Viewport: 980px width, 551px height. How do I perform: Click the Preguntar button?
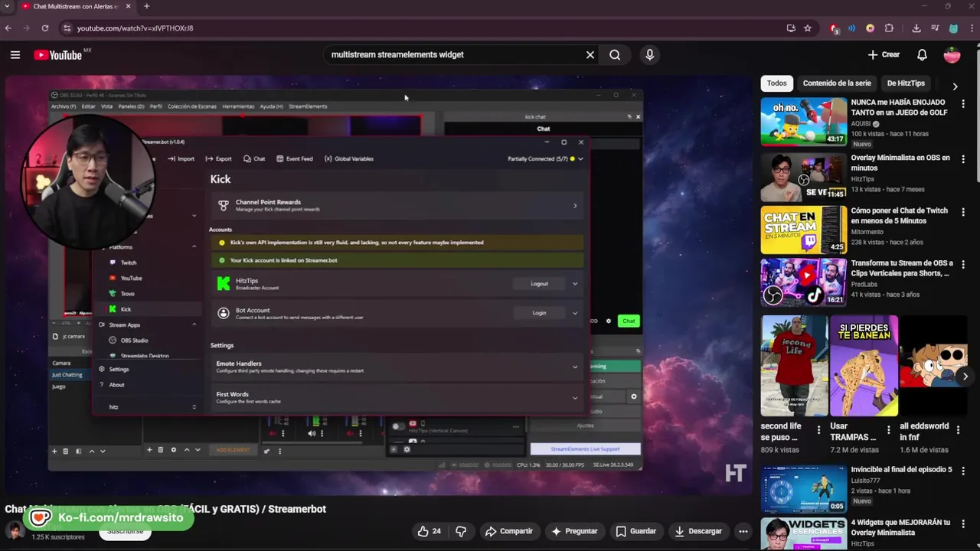(574, 531)
